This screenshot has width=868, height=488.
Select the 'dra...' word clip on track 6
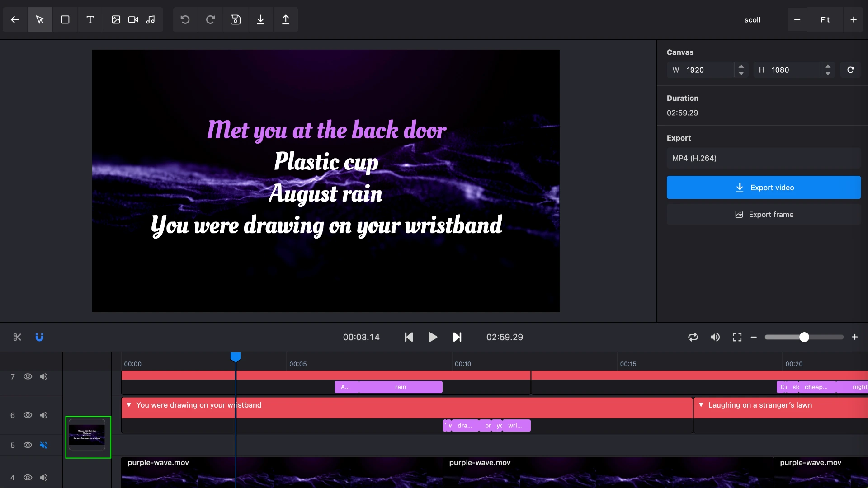465,426
